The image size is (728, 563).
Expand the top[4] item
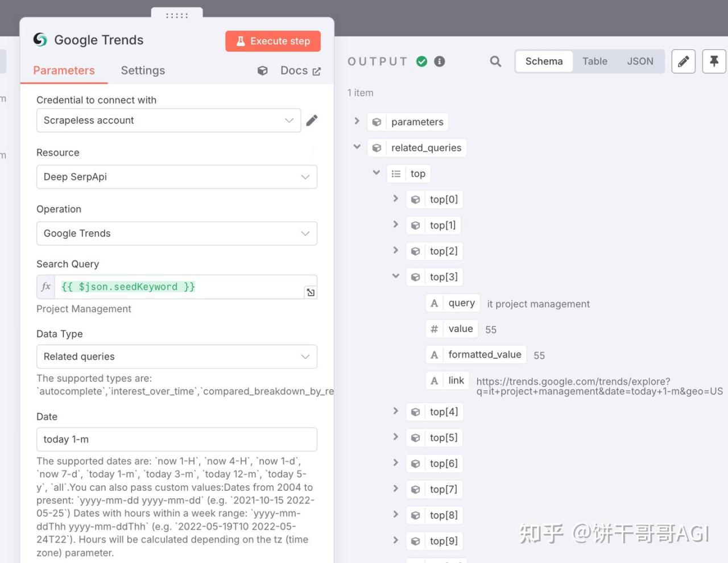395,411
